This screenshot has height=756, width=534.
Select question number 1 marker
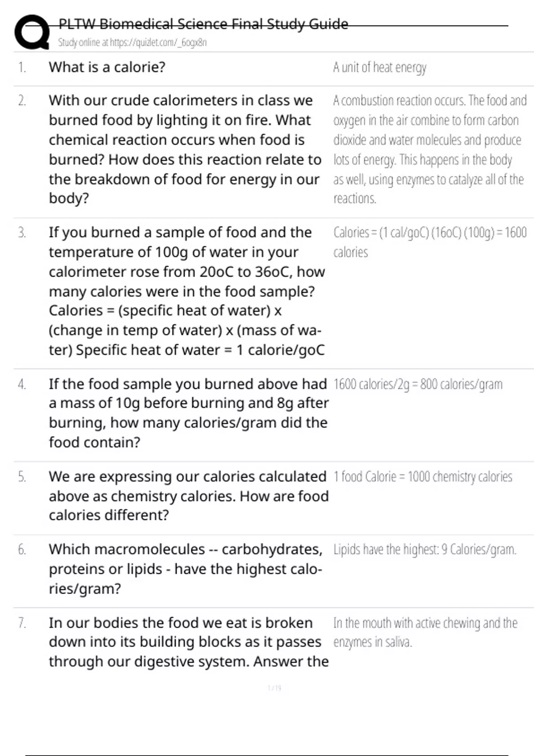pos(22,68)
